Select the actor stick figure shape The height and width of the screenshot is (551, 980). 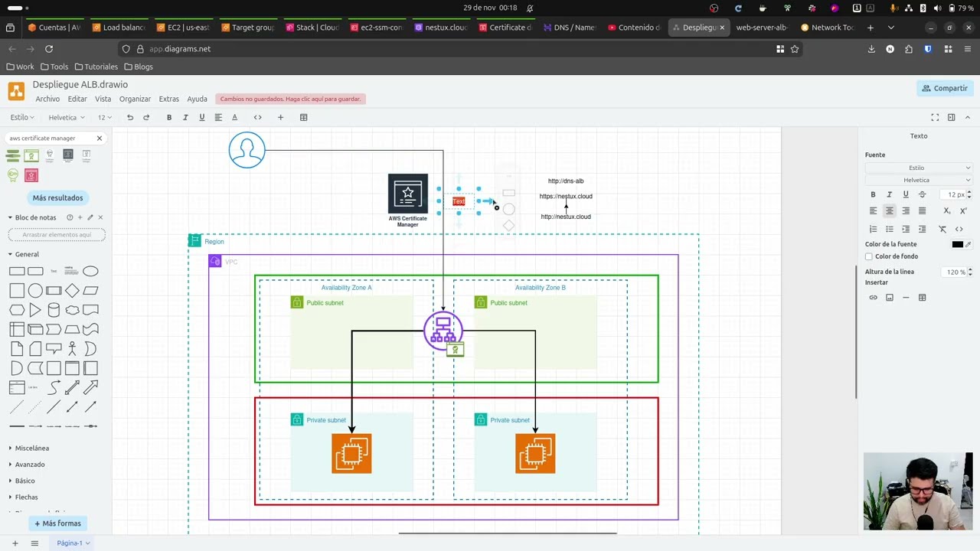point(72,349)
